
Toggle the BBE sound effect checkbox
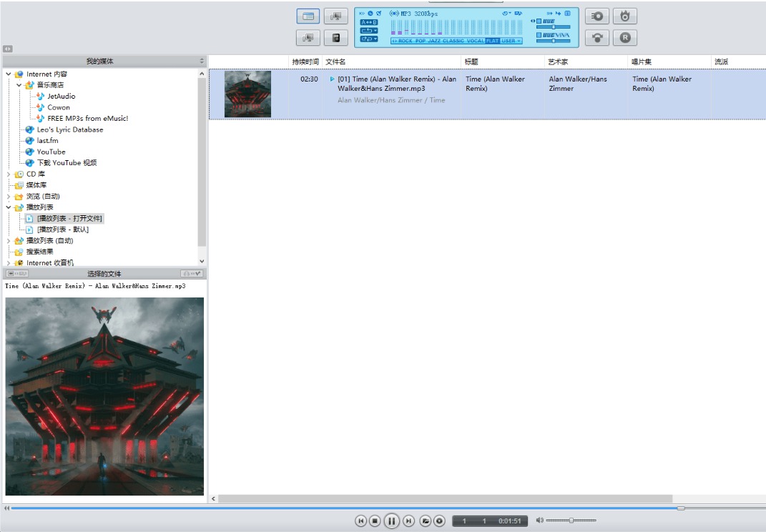(539, 21)
